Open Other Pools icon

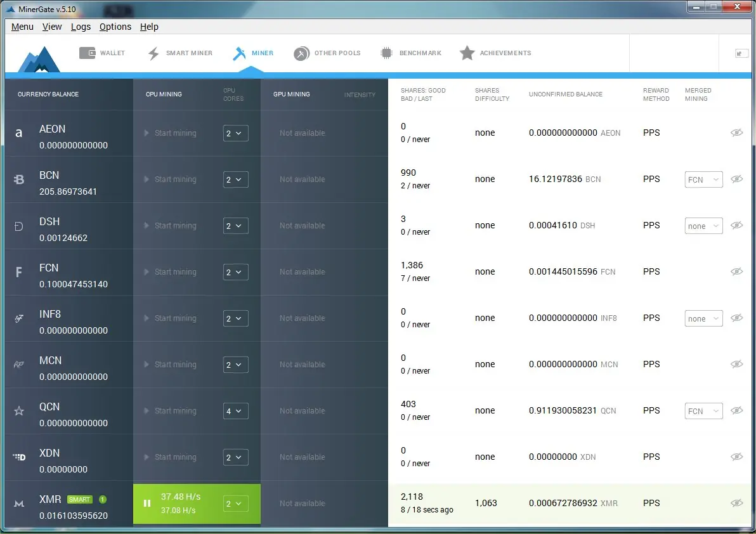click(x=301, y=53)
